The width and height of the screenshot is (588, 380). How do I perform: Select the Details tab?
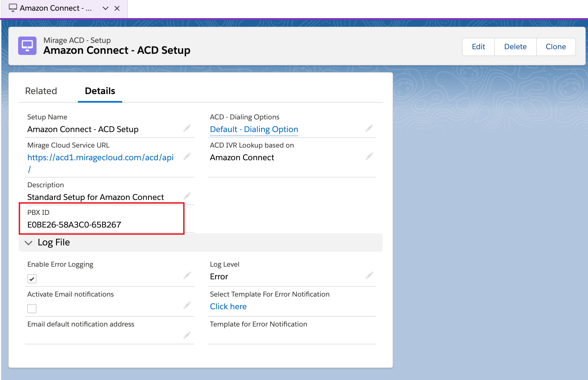[100, 91]
